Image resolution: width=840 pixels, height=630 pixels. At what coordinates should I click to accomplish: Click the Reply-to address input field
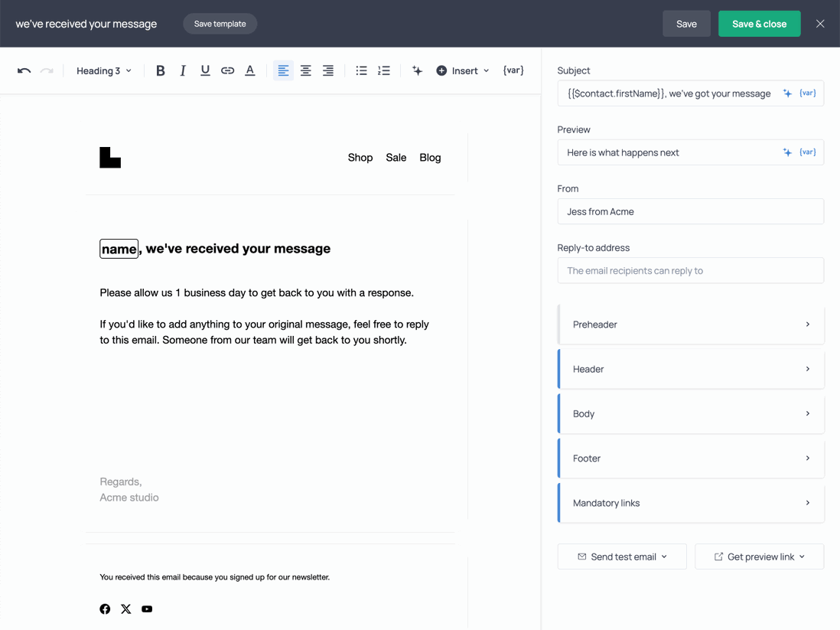[690, 270]
